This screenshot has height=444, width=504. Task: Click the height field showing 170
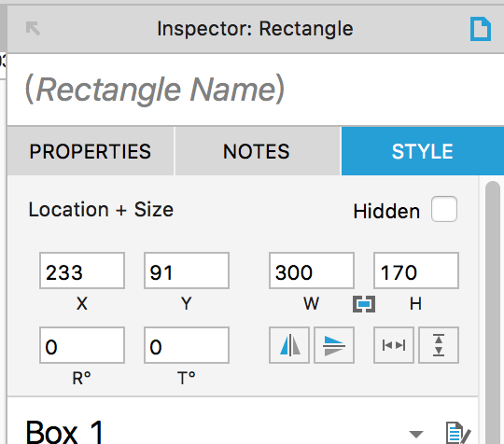(x=416, y=271)
